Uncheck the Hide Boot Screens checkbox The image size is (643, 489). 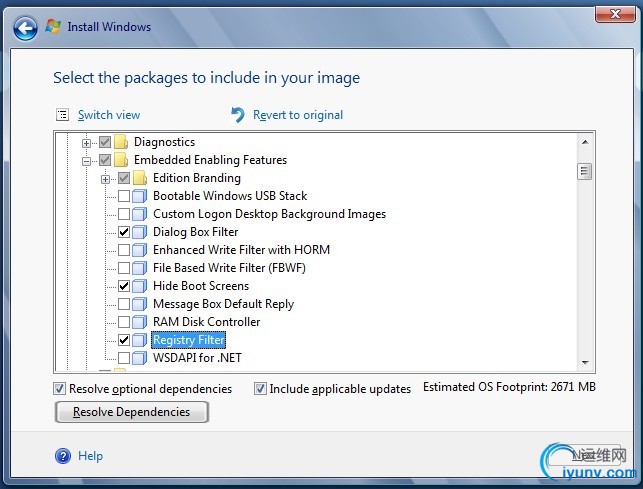124,286
